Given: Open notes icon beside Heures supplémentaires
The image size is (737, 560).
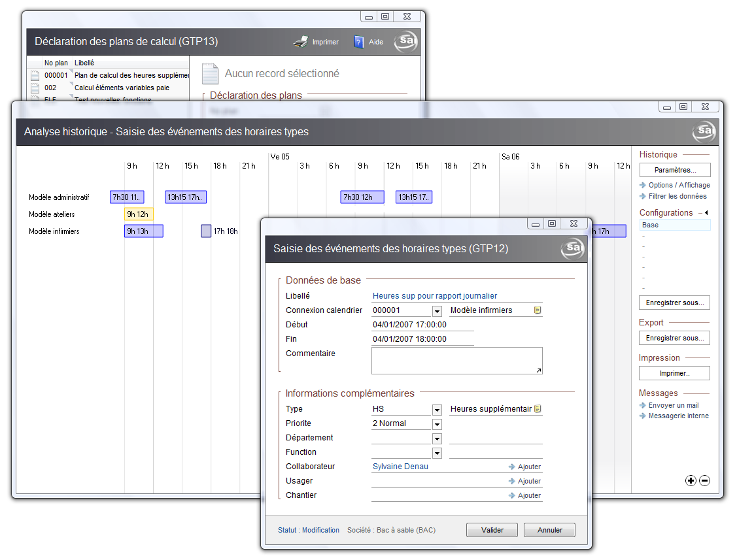Looking at the screenshot, I should tap(538, 409).
